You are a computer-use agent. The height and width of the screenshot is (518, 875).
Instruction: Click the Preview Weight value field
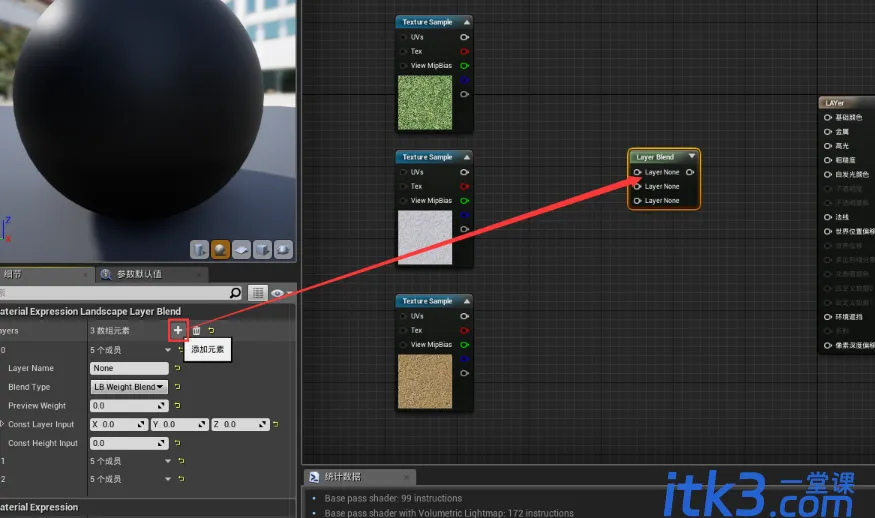click(x=129, y=406)
